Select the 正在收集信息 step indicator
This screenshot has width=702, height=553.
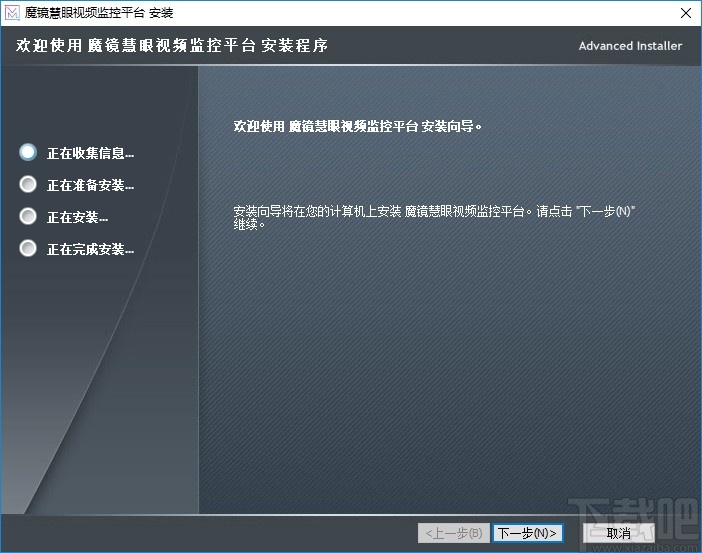tap(28, 152)
